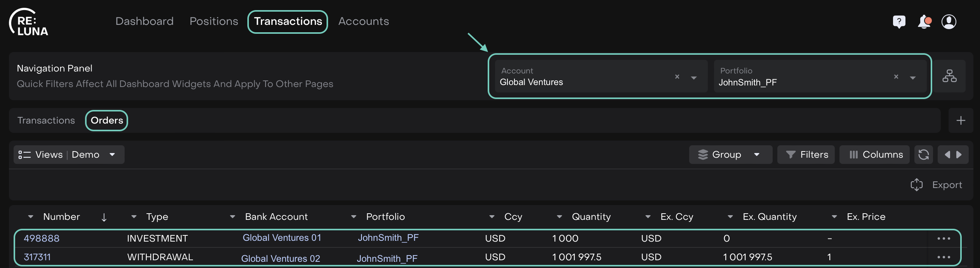Image resolution: width=980 pixels, height=268 pixels.
Task: Open the help question mark icon
Action: coord(899,22)
